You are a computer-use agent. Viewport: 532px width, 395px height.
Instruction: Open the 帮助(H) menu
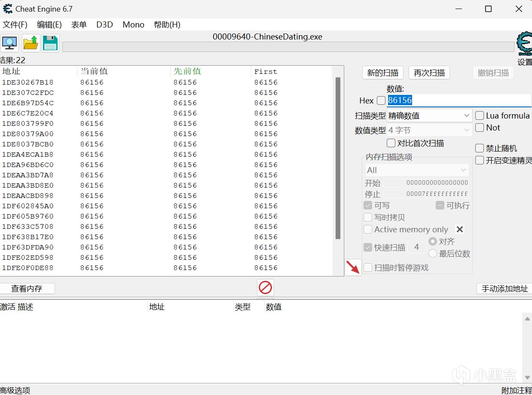pos(167,24)
